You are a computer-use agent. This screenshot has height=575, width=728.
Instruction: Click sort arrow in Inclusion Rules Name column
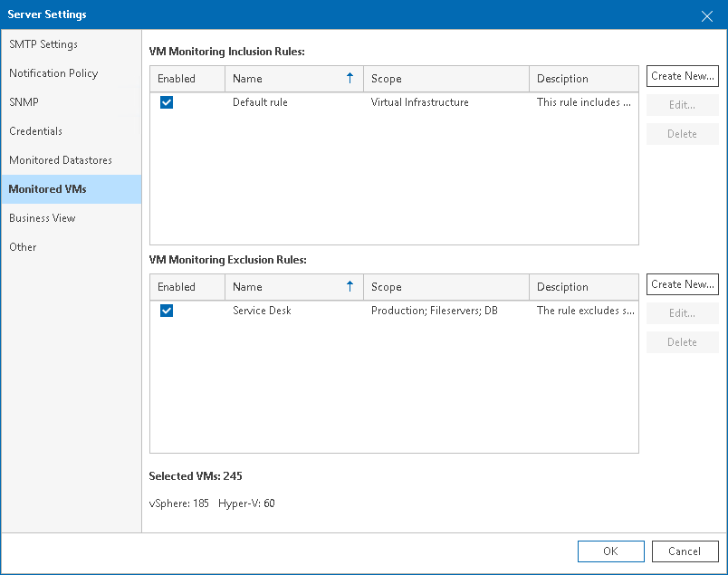[350, 79]
